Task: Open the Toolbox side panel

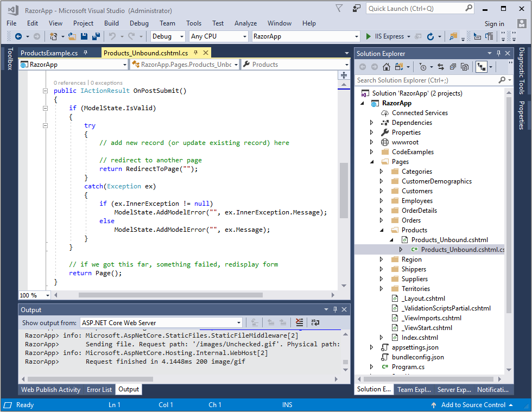Action: tap(10, 59)
